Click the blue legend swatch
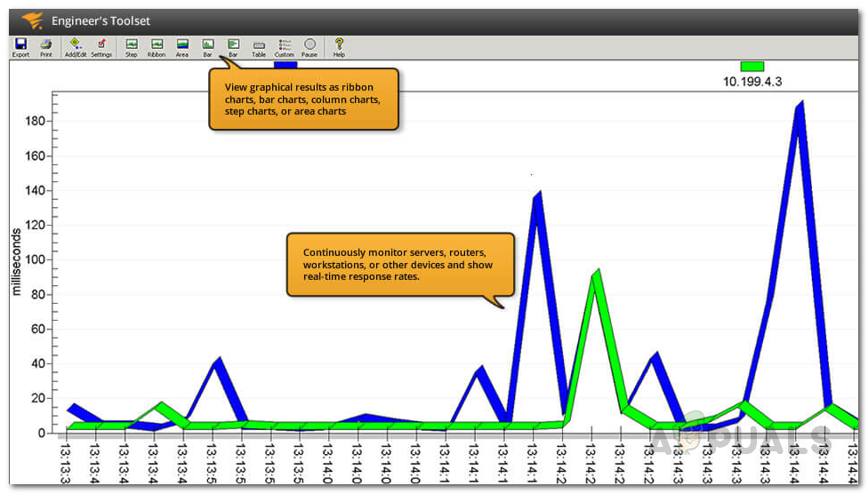The image size is (868, 494). point(285,65)
